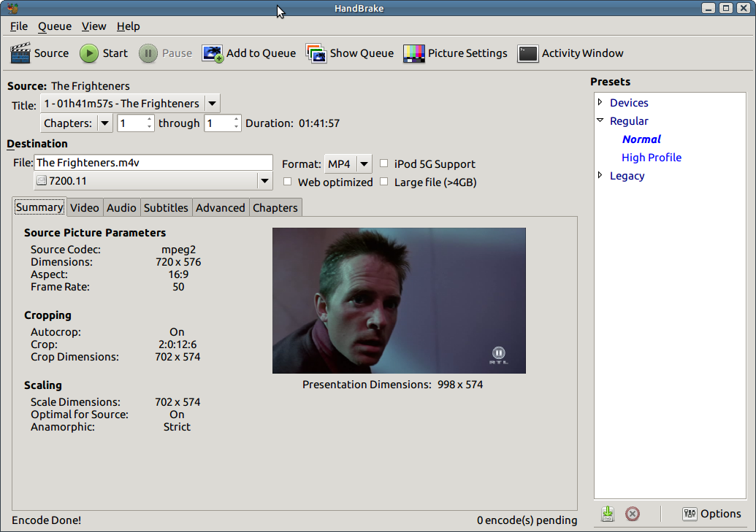Open the Title dropdown arrow
This screenshot has height=532, width=756.
point(212,104)
